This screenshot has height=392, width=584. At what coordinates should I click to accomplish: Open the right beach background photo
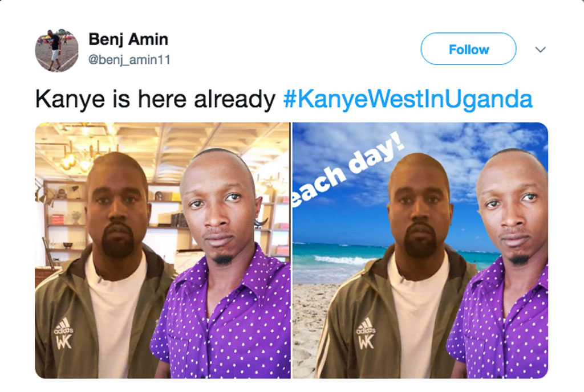pos(420,250)
